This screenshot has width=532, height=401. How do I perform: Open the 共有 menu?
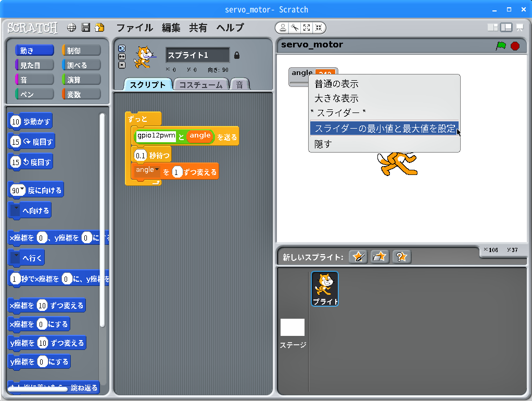tap(198, 28)
